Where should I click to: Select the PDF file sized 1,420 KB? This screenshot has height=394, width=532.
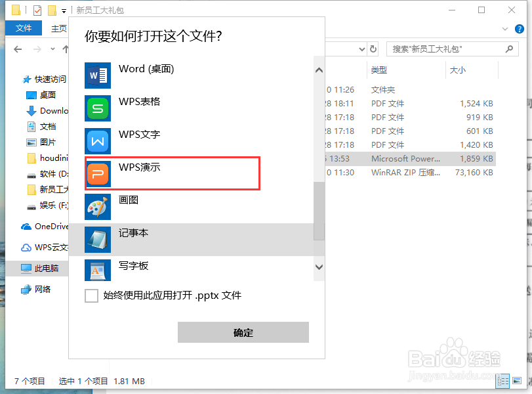click(x=410, y=145)
